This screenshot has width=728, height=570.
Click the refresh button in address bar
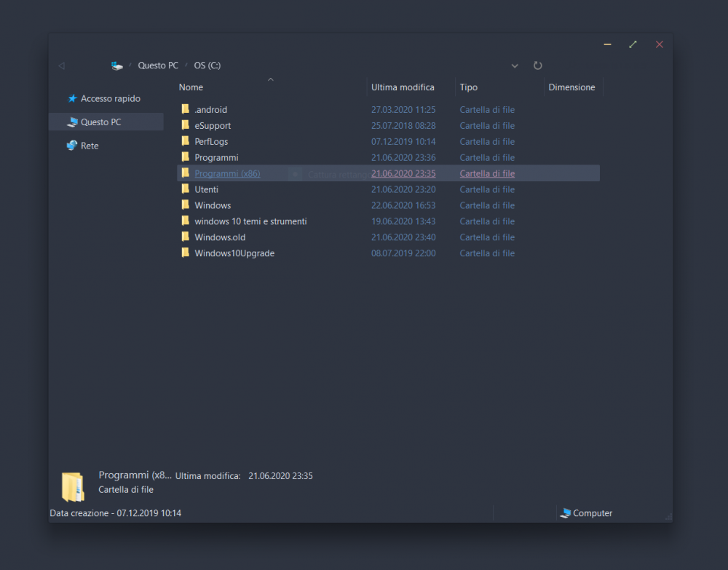click(538, 66)
